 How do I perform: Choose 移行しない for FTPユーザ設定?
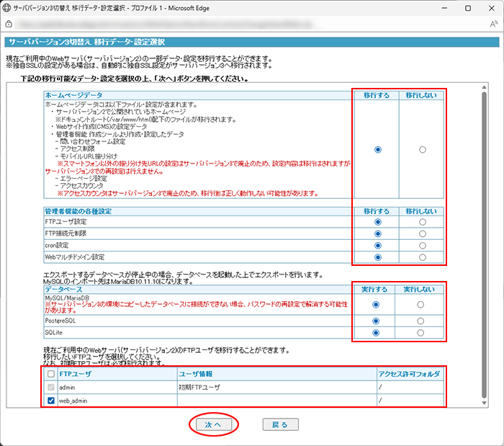(x=423, y=223)
